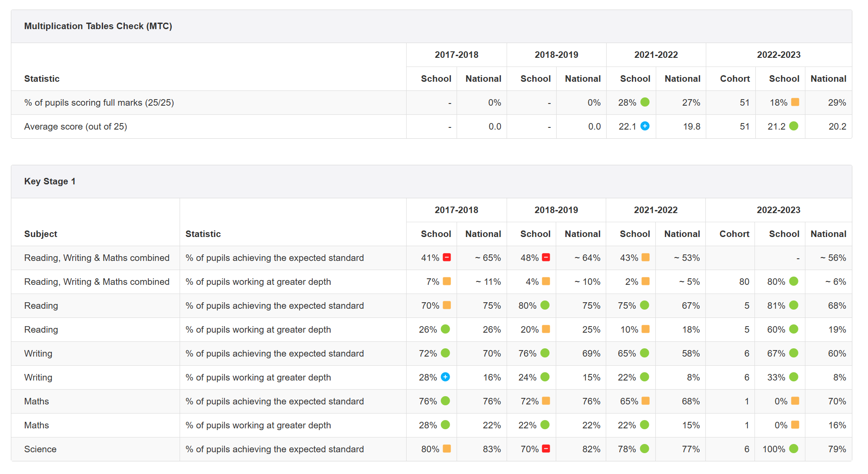Click blue plus icon beside 22.1 average score
The image size is (868, 474).
(645, 126)
